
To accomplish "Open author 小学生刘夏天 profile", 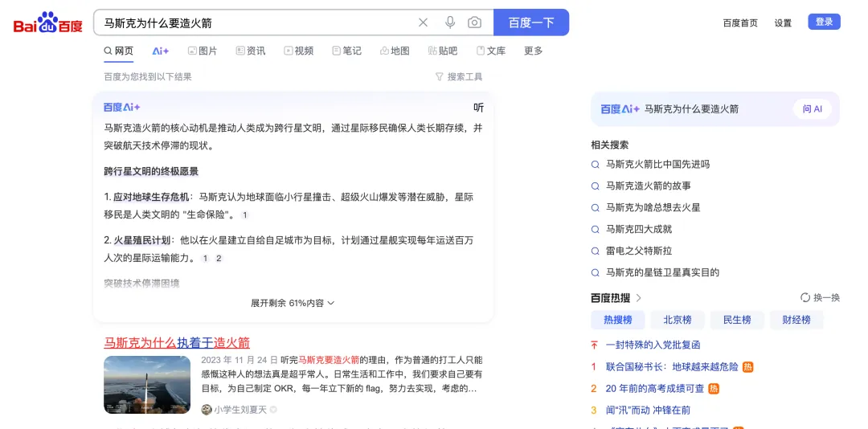I will 240,410.
